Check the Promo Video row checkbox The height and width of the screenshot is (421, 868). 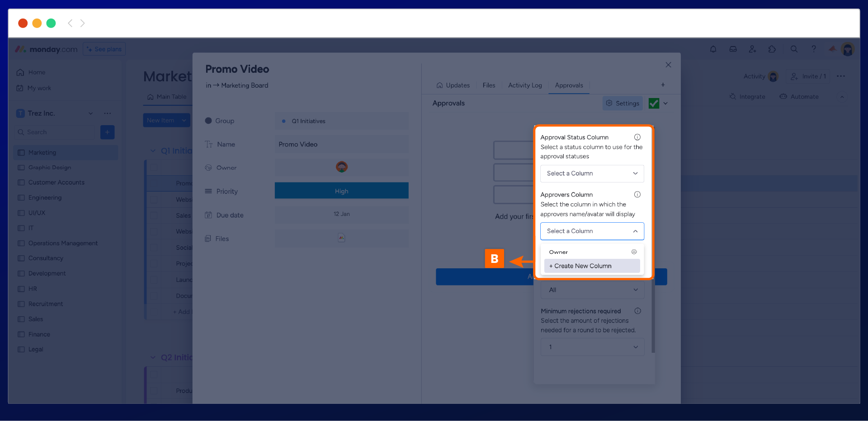[x=154, y=183]
